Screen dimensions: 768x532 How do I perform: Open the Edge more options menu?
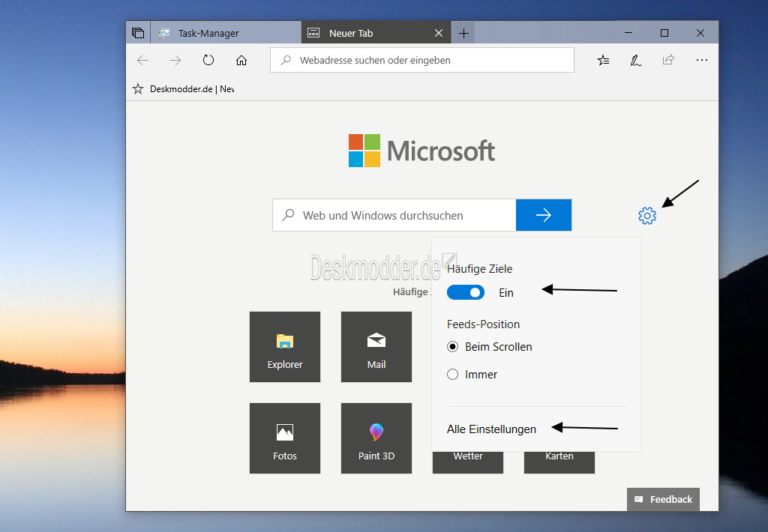(701, 60)
